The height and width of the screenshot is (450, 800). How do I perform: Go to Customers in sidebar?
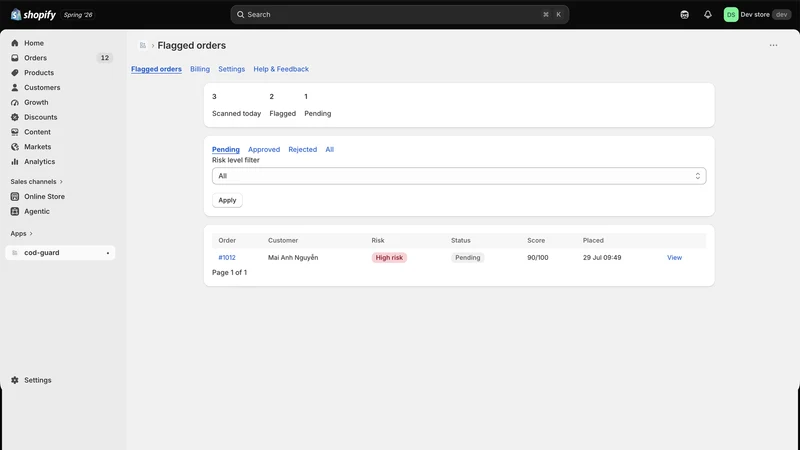click(x=42, y=88)
